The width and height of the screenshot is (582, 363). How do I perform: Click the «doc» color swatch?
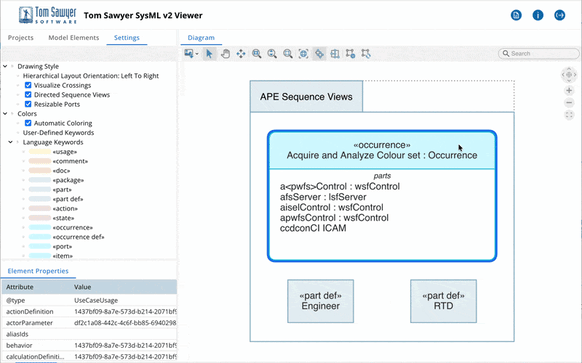(x=40, y=170)
